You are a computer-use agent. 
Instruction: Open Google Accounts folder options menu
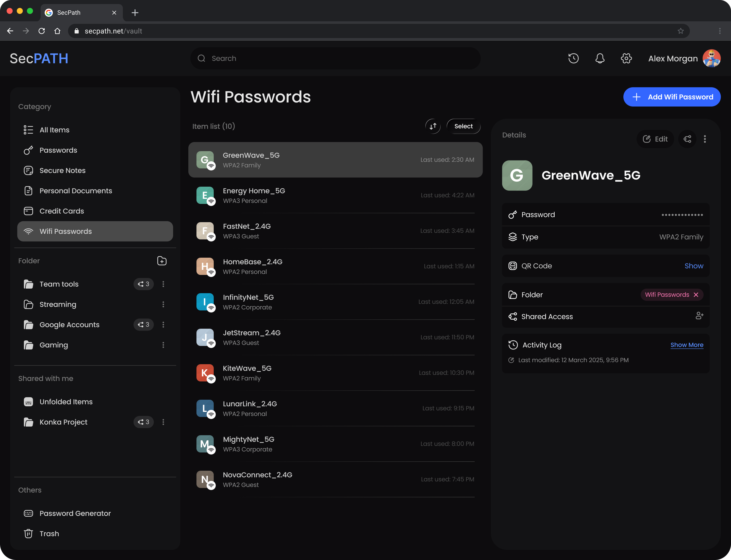pyautogui.click(x=163, y=325)
